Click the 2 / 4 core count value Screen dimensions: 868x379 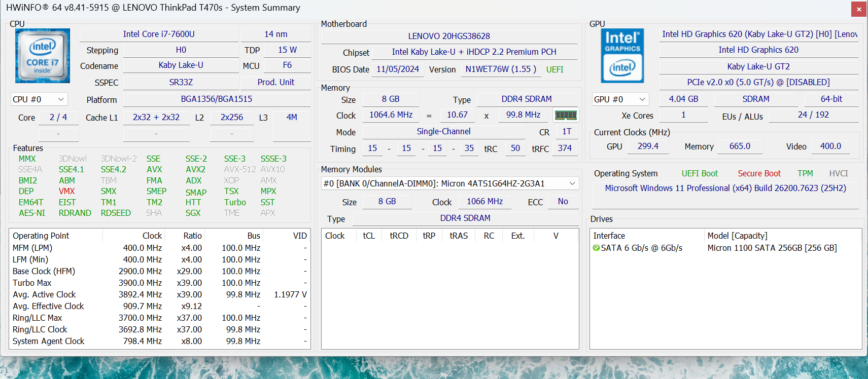pyautogui.click(x=58, y=117)
